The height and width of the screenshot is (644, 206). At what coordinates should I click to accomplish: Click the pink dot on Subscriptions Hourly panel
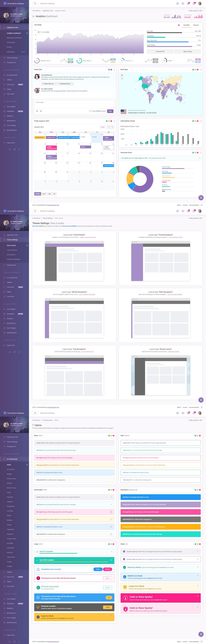coord(198,121)
